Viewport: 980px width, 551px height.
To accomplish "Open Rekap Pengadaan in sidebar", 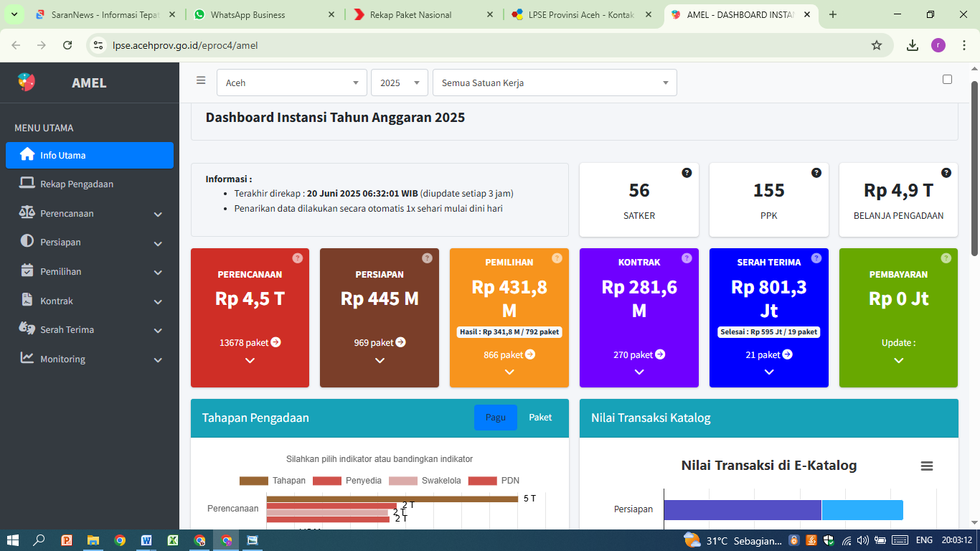I will click(x=77, y=184).
